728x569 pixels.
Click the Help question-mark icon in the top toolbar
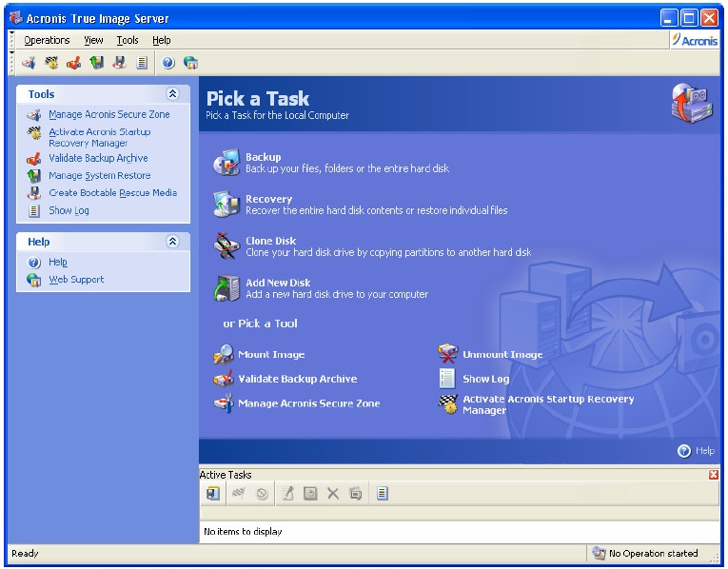tap(168, 62)
